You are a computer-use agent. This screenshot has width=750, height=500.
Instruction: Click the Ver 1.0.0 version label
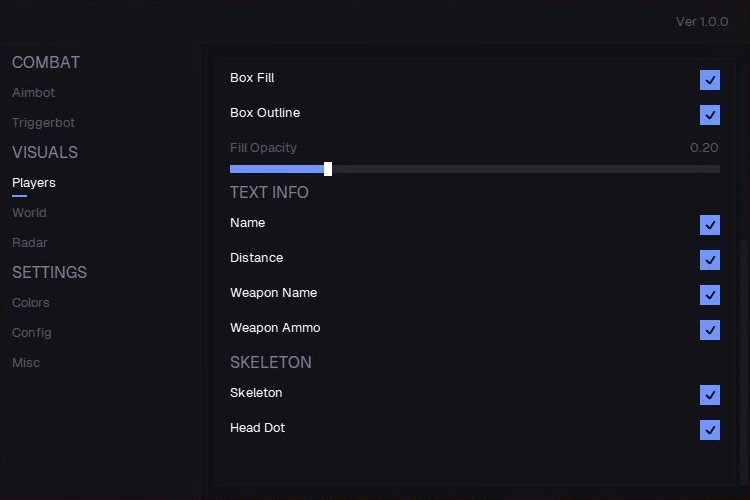tap(702, 22)
